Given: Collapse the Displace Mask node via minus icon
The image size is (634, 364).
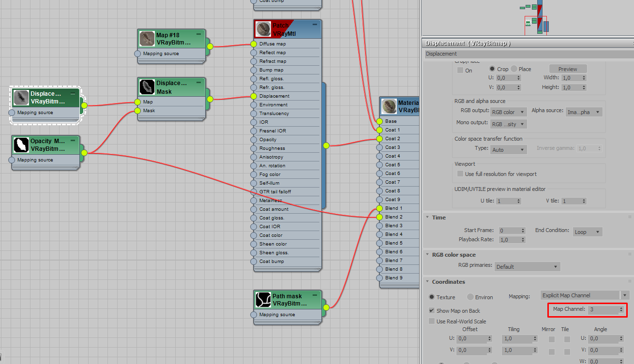Looking at the screenshot, I should [198, 83].
